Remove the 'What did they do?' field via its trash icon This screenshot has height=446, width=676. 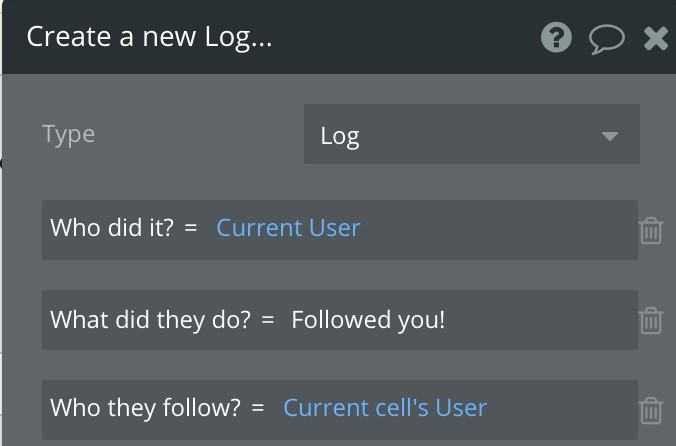pyautogui.click(x=651, y=321)
